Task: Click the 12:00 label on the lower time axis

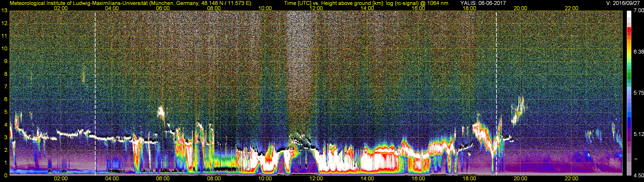Action: [x=316, y=179]
